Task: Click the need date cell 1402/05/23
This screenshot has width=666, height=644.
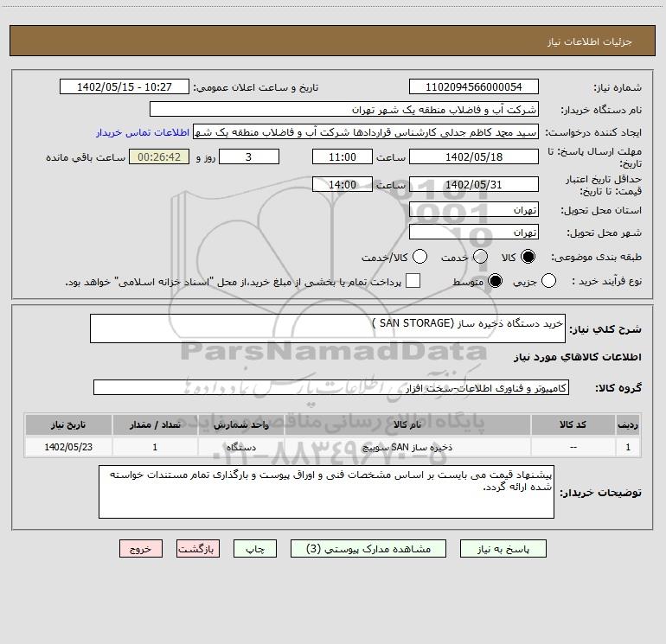Action: 68,447
